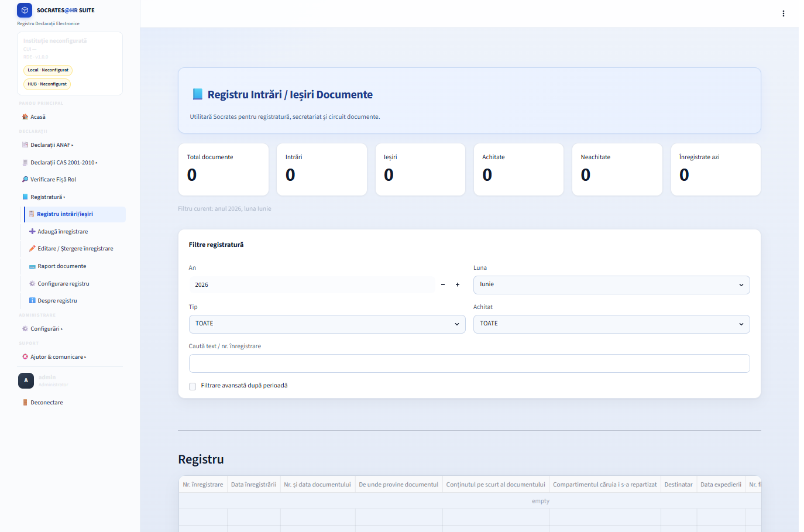Click the info icon for Despre registru
Screen dimensions: 804x532
pyautogui.click(x=32, y=301)
